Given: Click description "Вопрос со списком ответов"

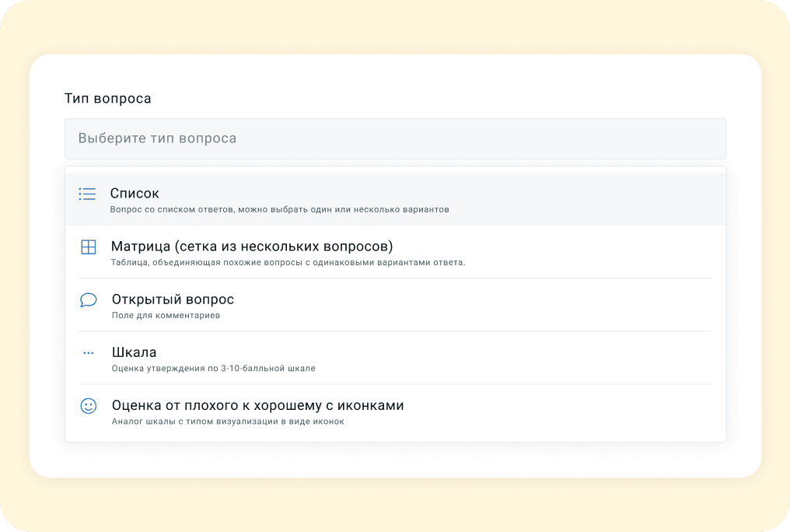Looking at the screenshot, I should tap(280, 210).
